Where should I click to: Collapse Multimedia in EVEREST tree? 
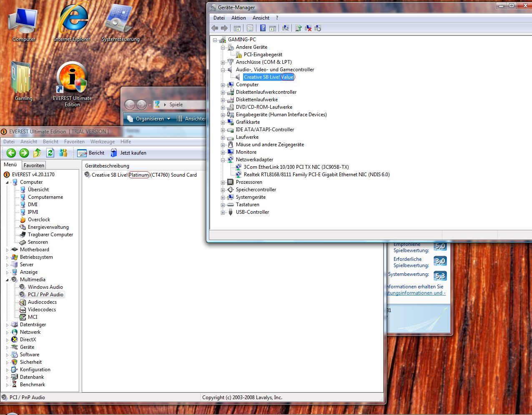point(7,280)
